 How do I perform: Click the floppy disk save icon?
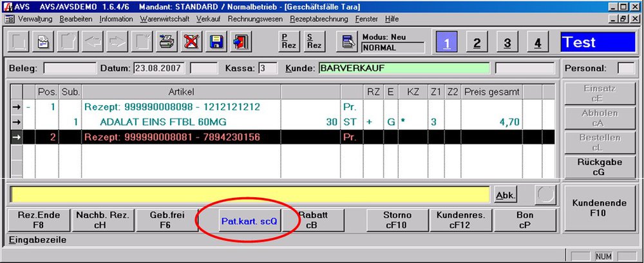(x=216, y=43)
